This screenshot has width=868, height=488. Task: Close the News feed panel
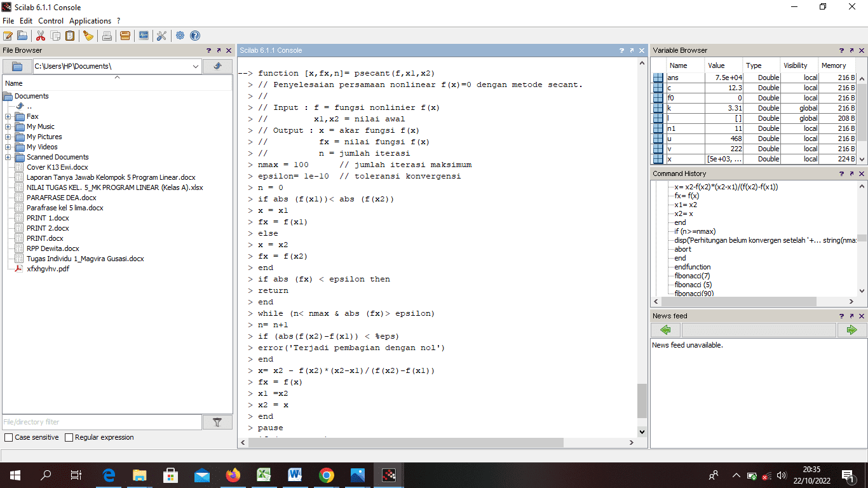click(x=862, y=316)
